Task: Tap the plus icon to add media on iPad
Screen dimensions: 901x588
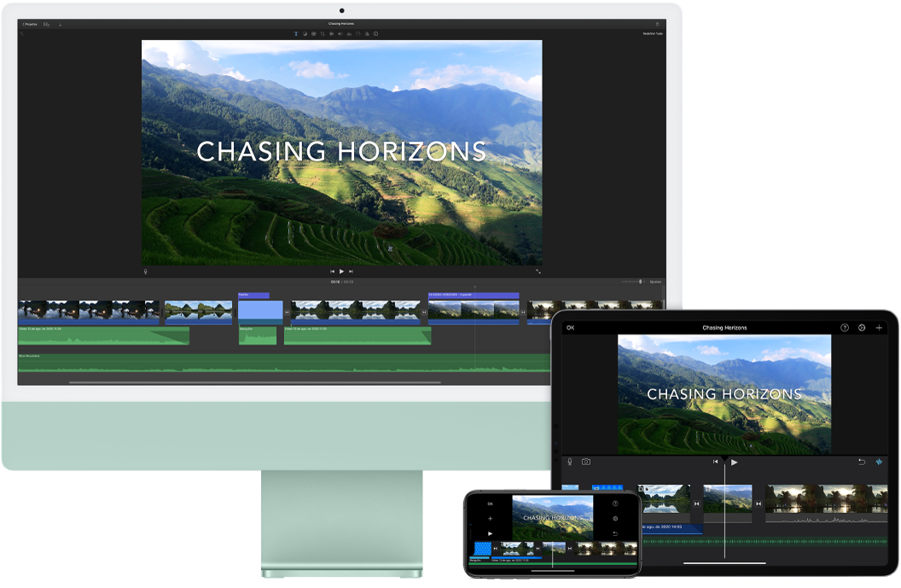Action: 879,328
